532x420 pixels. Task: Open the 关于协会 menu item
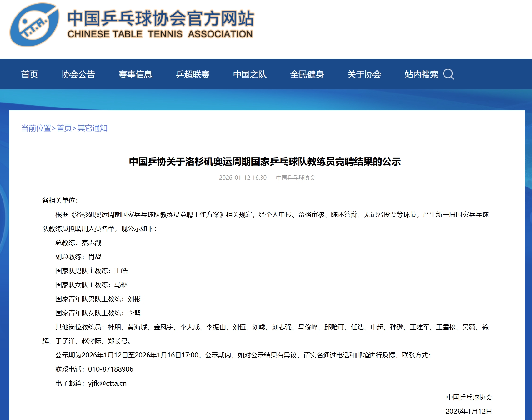[364, 74]
